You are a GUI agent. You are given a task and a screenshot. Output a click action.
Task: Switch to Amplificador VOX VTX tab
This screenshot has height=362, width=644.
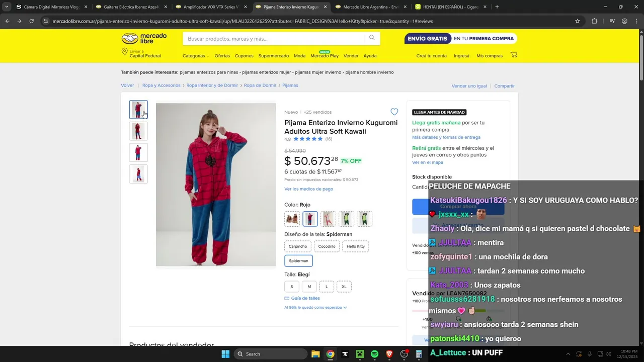coord(210,7)
